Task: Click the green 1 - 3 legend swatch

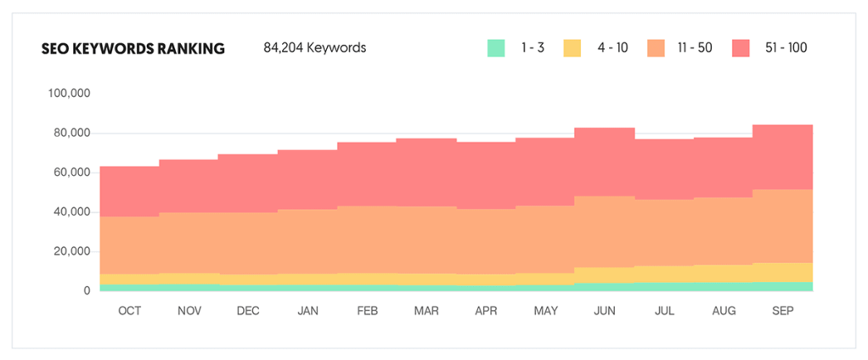Action: [496, 48]
